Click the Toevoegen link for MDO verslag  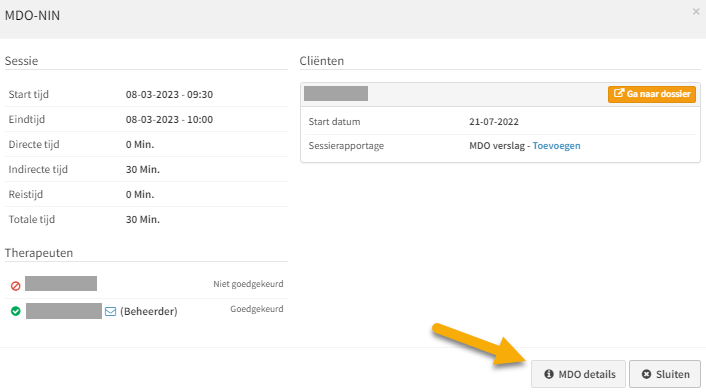(x=556, y=146)
